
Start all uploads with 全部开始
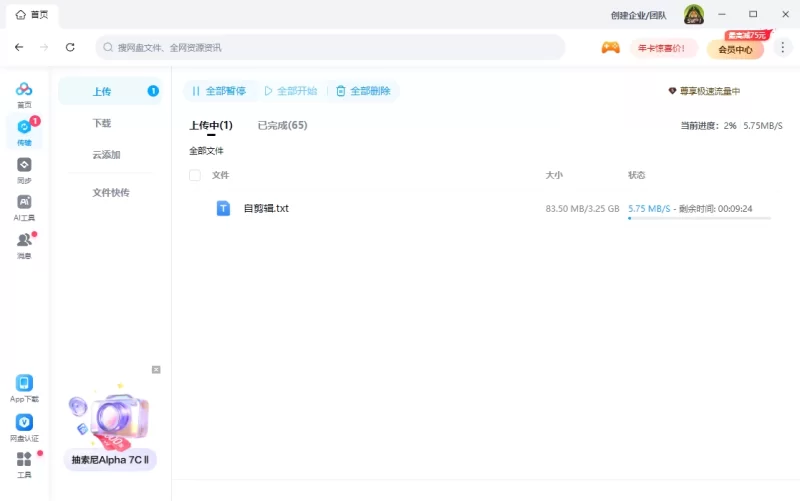point(290,91)
